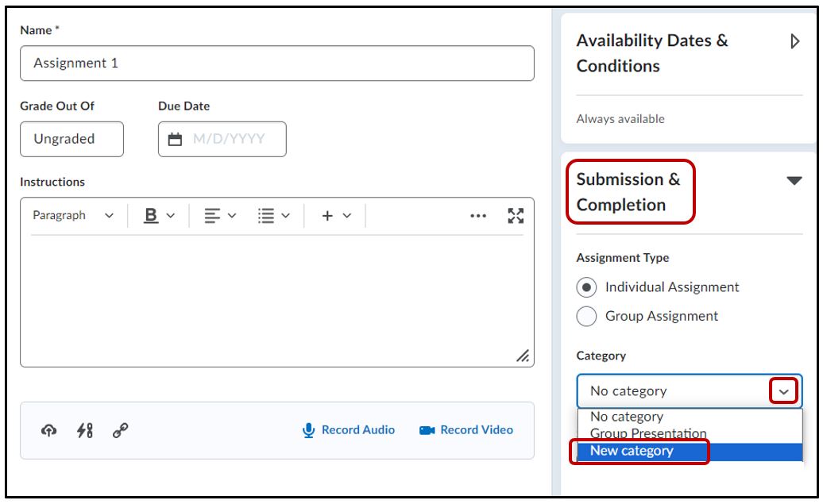Image resolution: width=823 pixels, height=504 pixels.
Task: Click the Record Video button
Action: (466, 430)
